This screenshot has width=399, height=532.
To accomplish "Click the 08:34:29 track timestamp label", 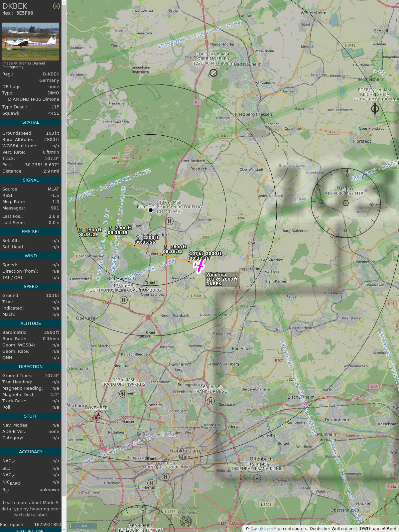I will 88,235.
